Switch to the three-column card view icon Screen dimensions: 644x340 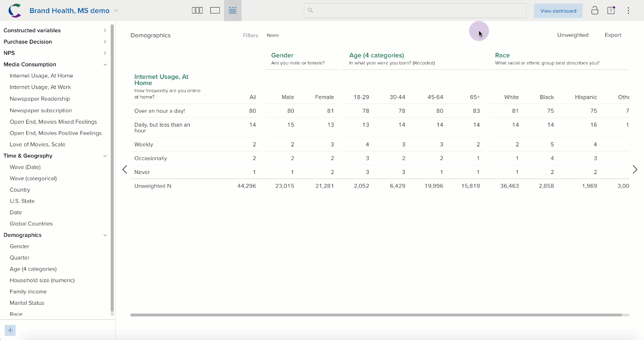click(x=197, y=11)
